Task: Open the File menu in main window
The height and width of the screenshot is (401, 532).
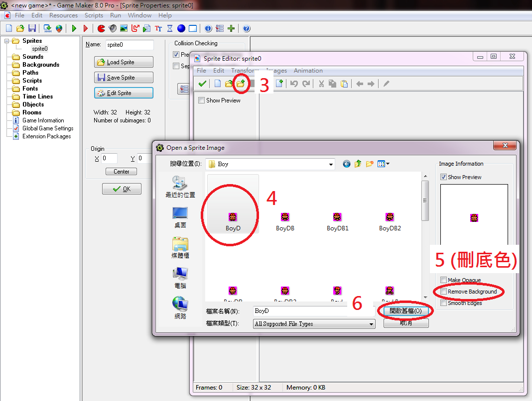Action: point(19,15)
